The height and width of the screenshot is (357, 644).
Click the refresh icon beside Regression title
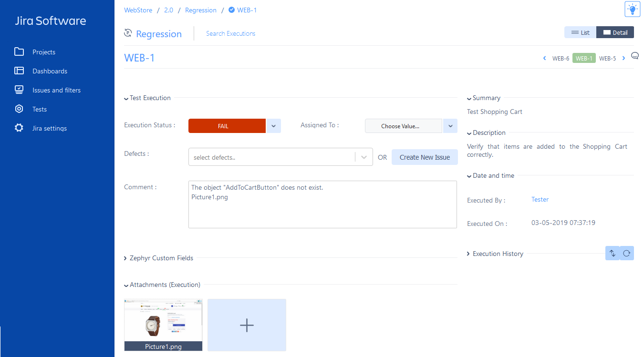click(x=127, y=33)
